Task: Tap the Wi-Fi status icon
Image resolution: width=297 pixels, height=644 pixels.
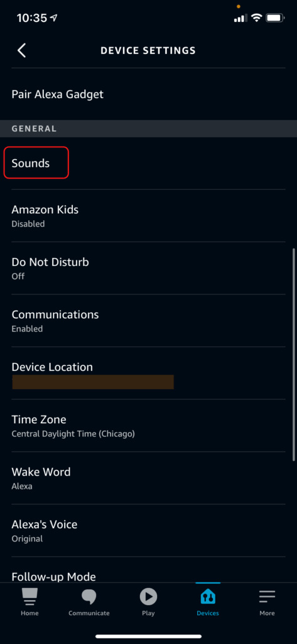Action: pyautogui.click(x=257, y=18)
